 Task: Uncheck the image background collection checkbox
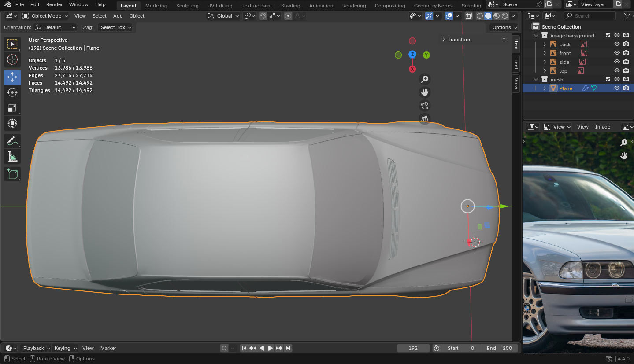point(608,35)
